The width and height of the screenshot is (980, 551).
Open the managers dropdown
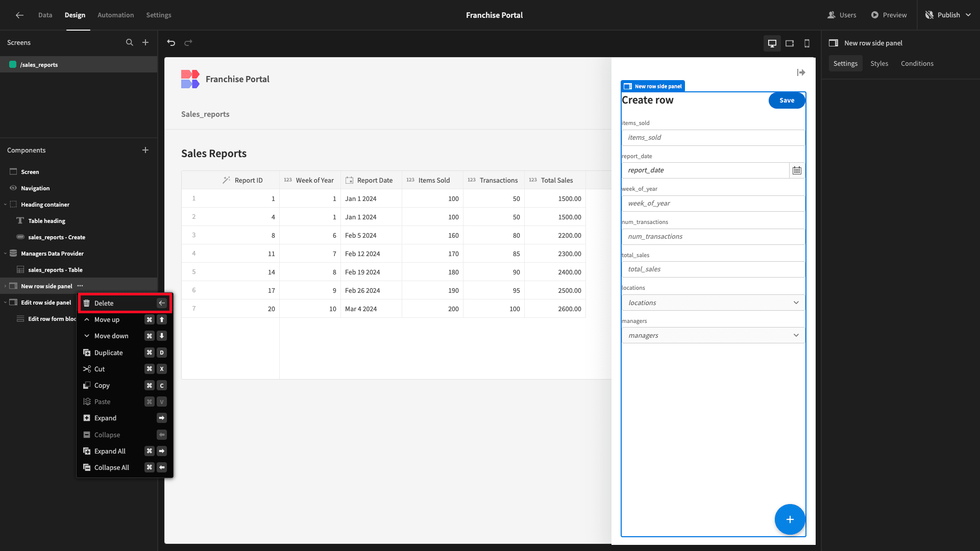pyautogui.click(x=713, y=335)
